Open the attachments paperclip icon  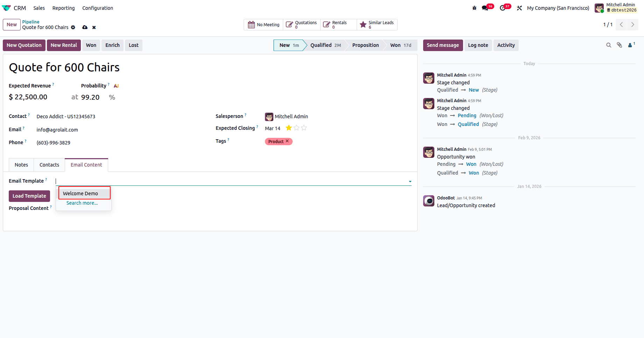click(619, 45)
